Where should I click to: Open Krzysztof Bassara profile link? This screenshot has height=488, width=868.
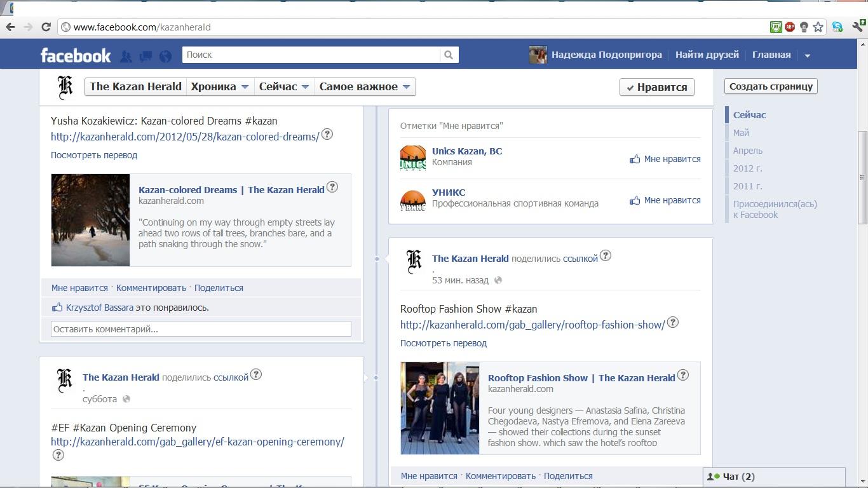tap(100, 308)
